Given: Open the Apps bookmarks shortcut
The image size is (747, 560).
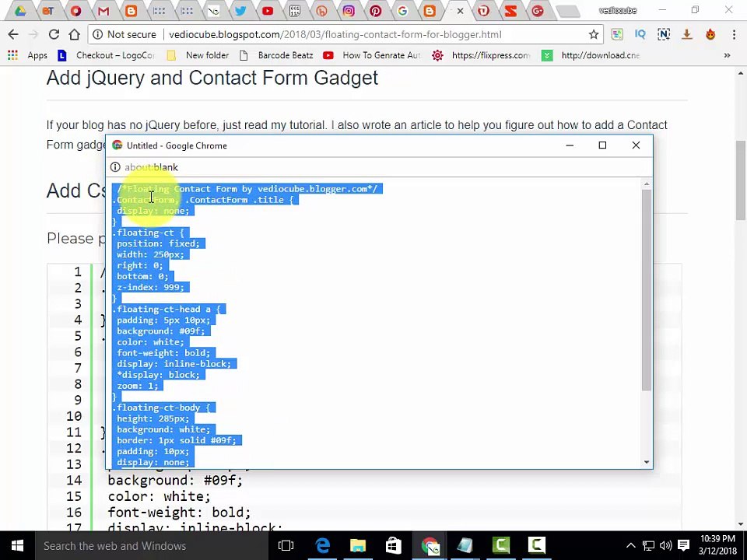Looking at the screenshot, I should pyautogui.click(x=28, y=55).
